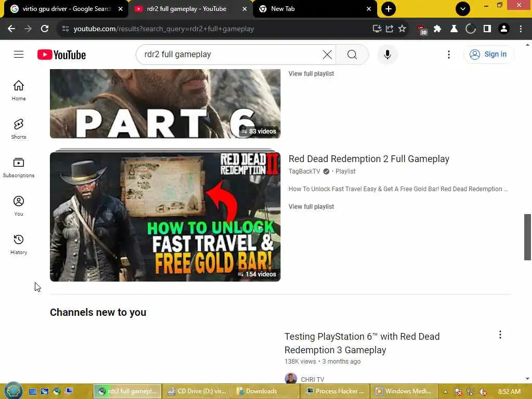Reload the page in Chrome
Viewport: 532px width, 399px height.
[45, 29]
